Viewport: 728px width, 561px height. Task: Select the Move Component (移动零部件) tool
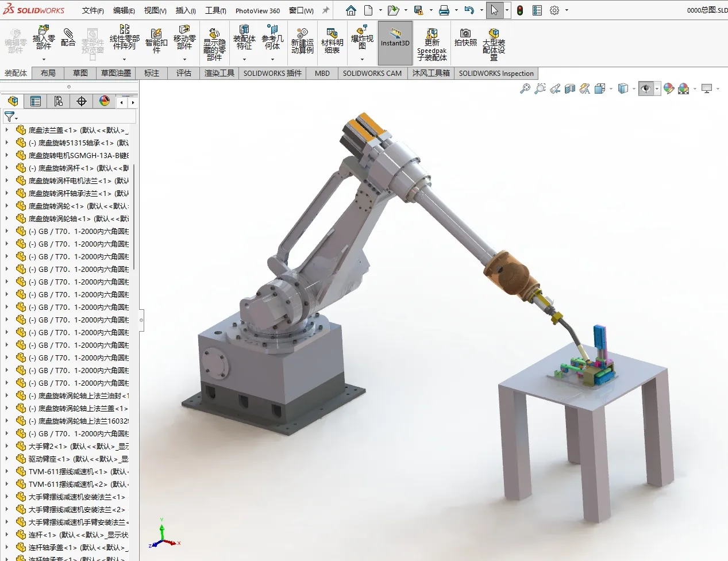pyautogui.click(x=184, y=38)
